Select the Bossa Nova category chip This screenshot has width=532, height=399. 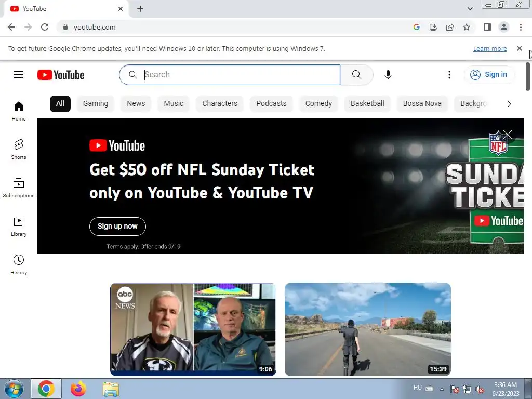click(x=422, y=104)
